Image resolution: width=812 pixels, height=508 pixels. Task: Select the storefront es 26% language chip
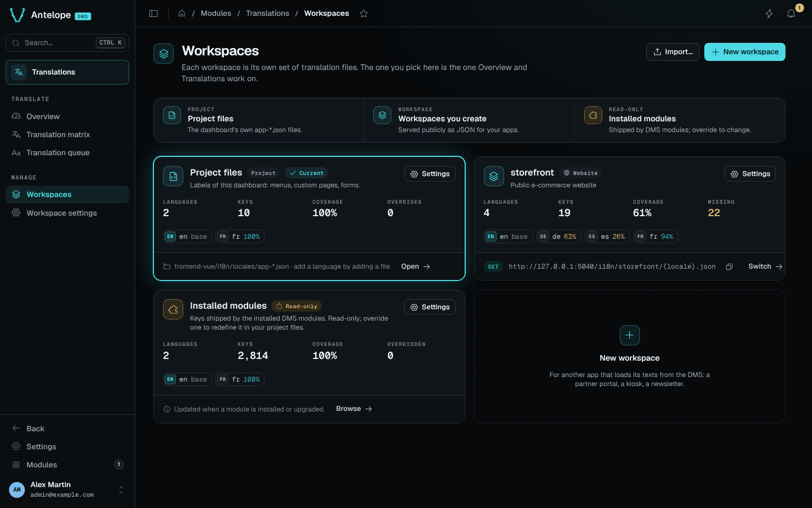(607, 237)
